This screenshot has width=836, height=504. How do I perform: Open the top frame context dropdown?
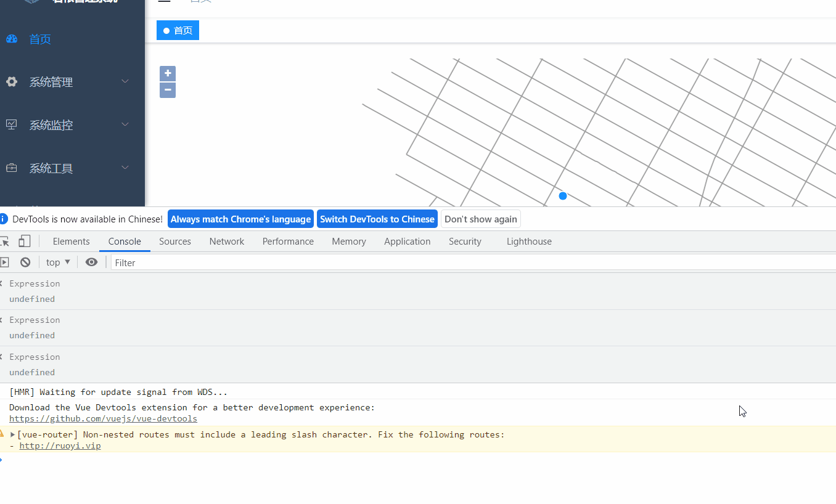point(57,262)
